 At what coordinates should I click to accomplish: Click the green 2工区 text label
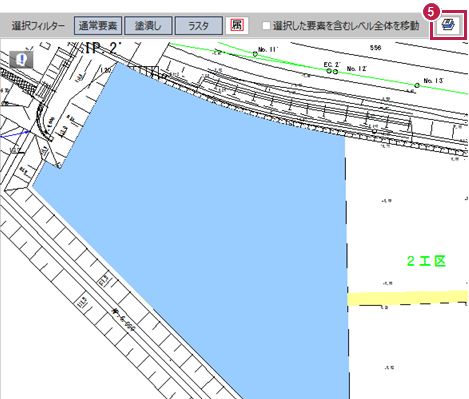(426, 261)
